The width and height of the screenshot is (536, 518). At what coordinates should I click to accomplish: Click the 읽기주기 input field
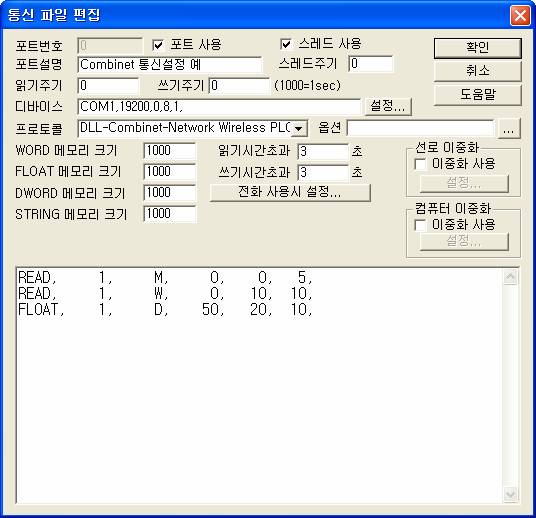coord(108,85)
